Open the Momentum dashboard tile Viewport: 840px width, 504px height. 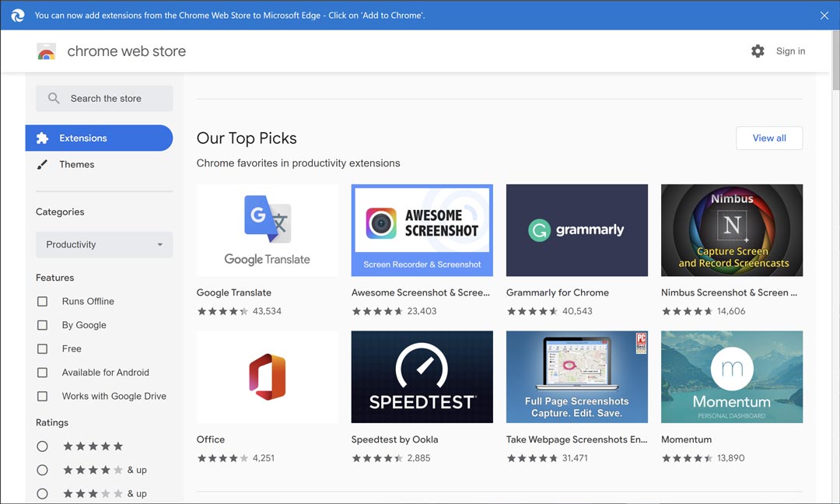[731, 376]
